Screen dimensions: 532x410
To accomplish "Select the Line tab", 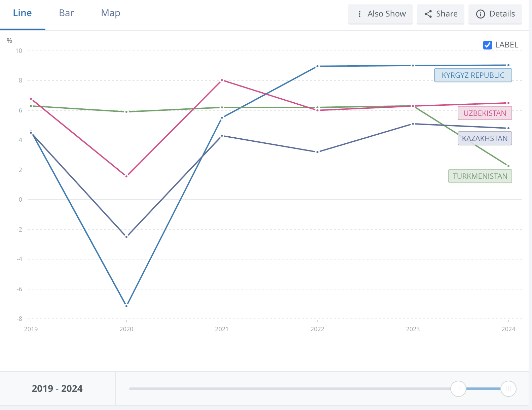I will click(22, 13).
